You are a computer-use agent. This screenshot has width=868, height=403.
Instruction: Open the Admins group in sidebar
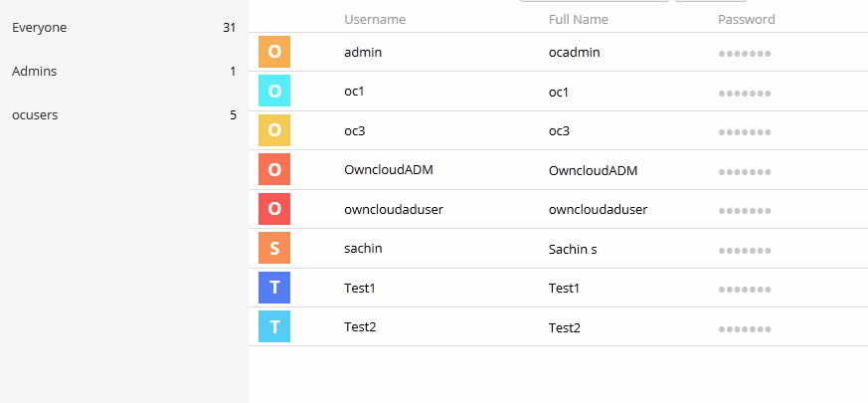[124, 71]
